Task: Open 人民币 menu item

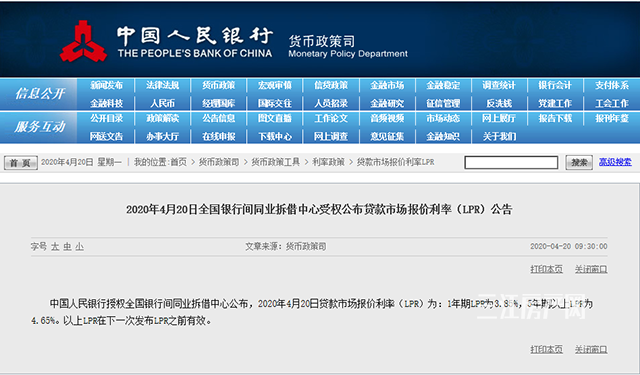Action: pyautogui.click(x=162, y=103)
